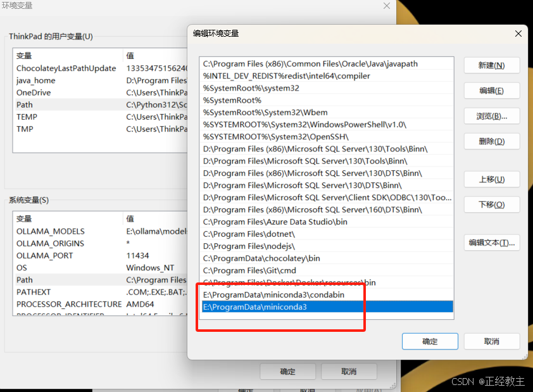Select the OS system variable
The height and width of the screenshot is (392, 533).
(x=100, y=268)
